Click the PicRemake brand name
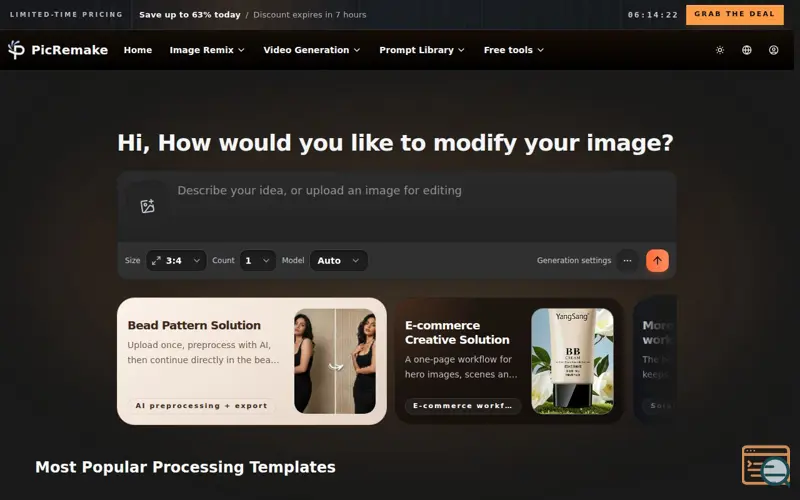This screenshot has height=500, width=800. (69, 50)
